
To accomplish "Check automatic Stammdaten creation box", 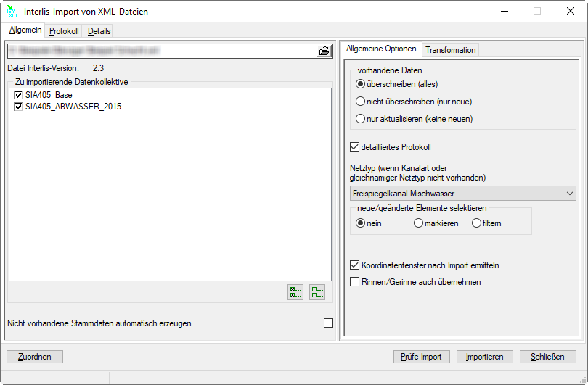I will point(328,323).
